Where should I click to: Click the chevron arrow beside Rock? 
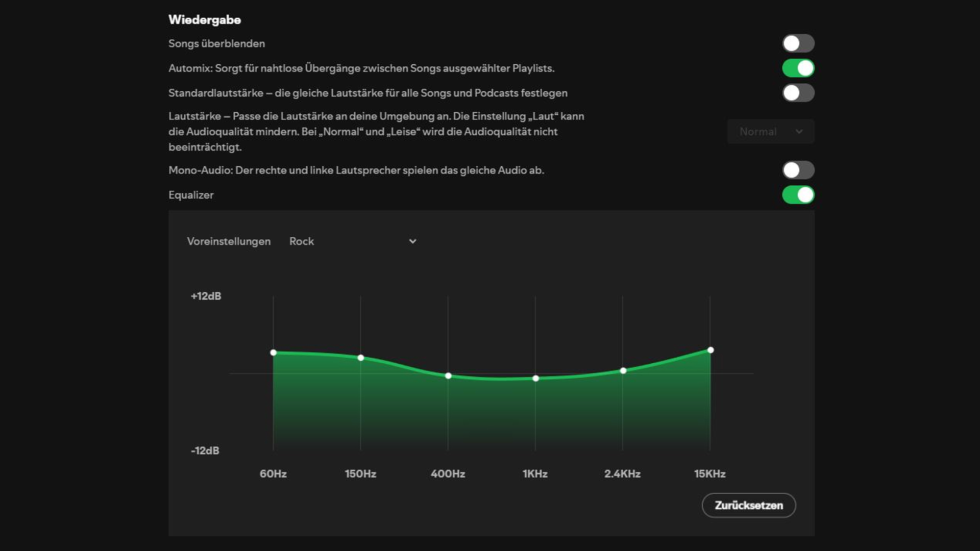pyautogui.click(x=412, y=241)
